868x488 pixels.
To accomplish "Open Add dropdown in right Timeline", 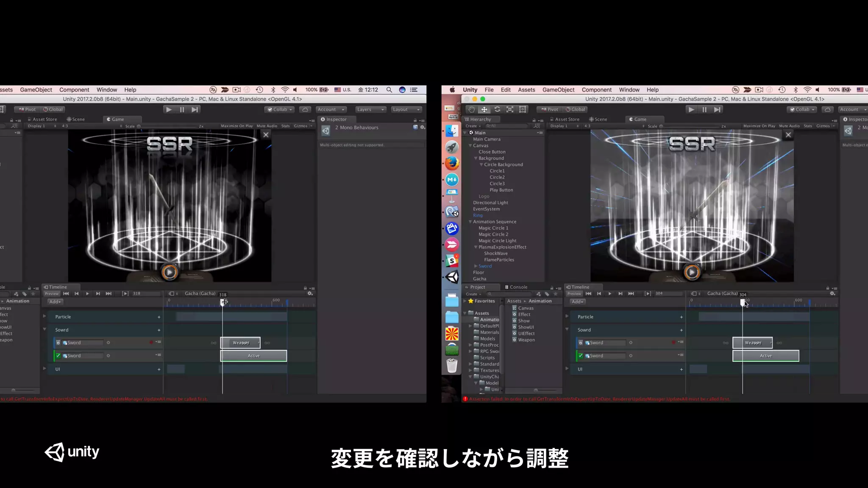I will pyautogui.click(x=578, y=302).
